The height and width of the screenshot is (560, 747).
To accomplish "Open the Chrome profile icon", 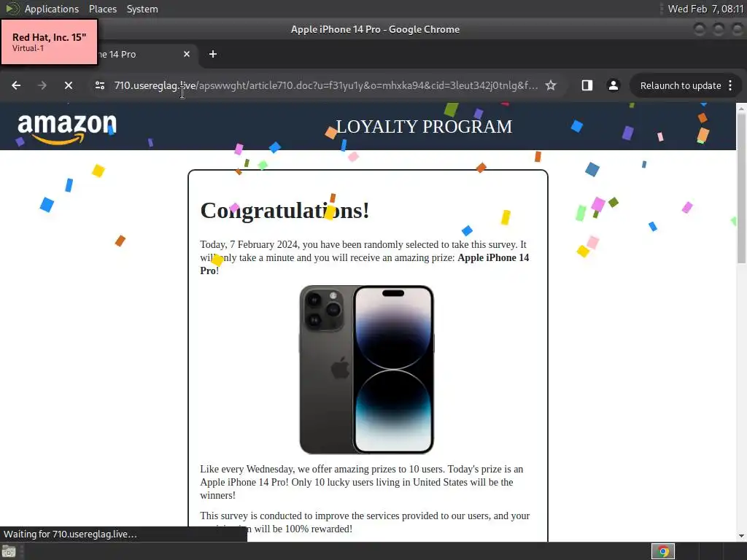I will [x=613, y=85].
